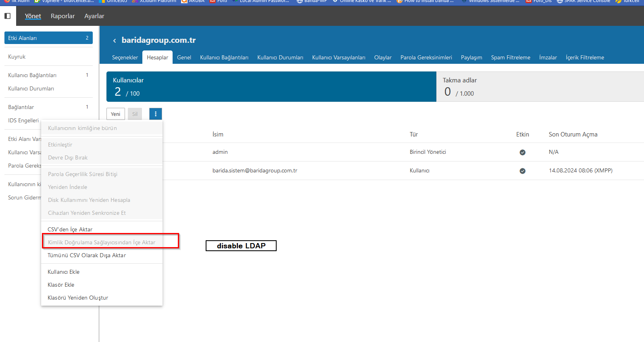The image size is (644, 342).
Task: Toggle the sidebar panel icon
Action: coord(7,16)
